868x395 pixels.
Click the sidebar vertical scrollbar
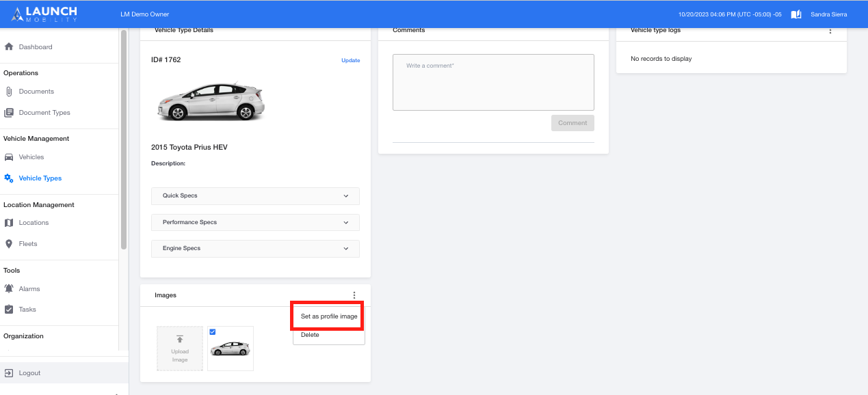pyautogui.click(x=124, y=140)
